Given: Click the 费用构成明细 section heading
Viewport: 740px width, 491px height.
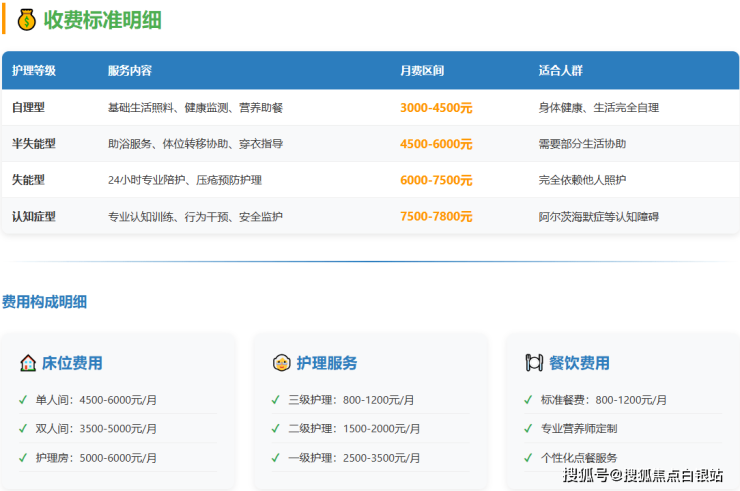Looking at the screenshot, I should point(44,302).
